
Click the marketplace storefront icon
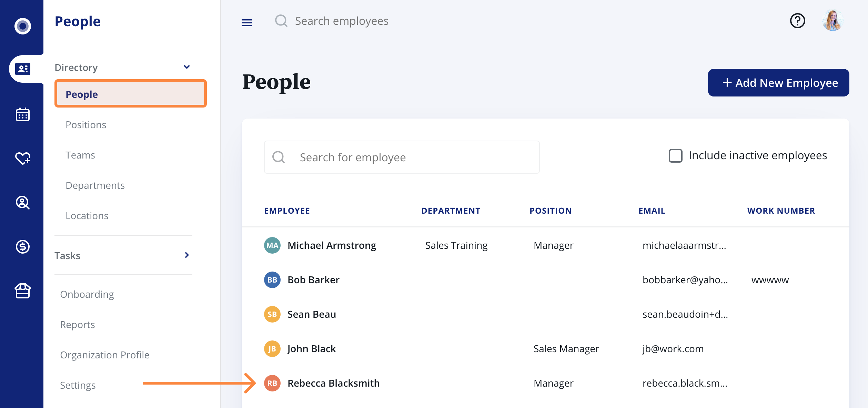[22, 291]
